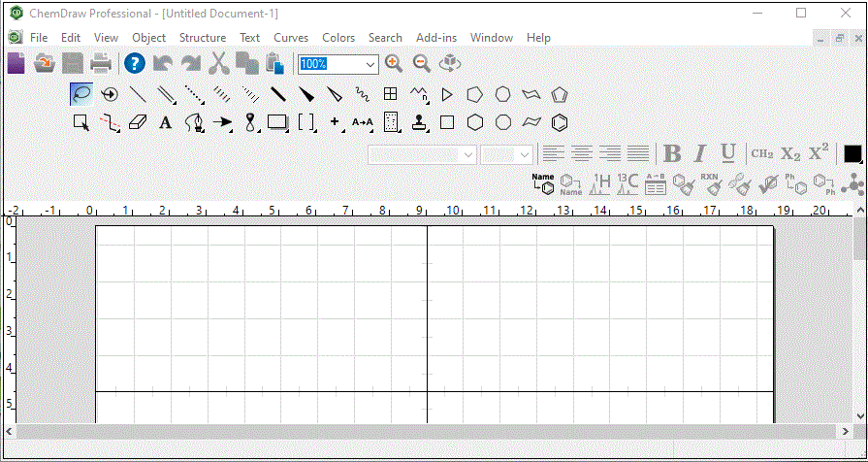The image size is (868, 462).
Task: Select the Cyclobutane Ring tool
Action: tap(447, 122)
